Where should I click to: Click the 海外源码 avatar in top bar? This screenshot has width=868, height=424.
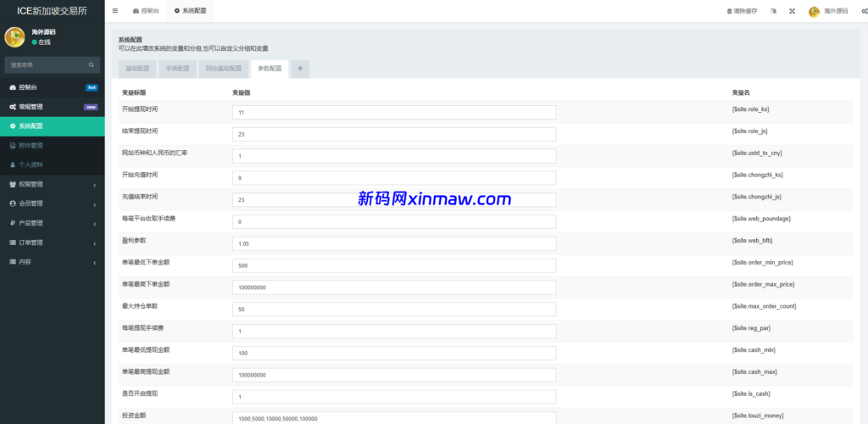click(x=814, y=11)
